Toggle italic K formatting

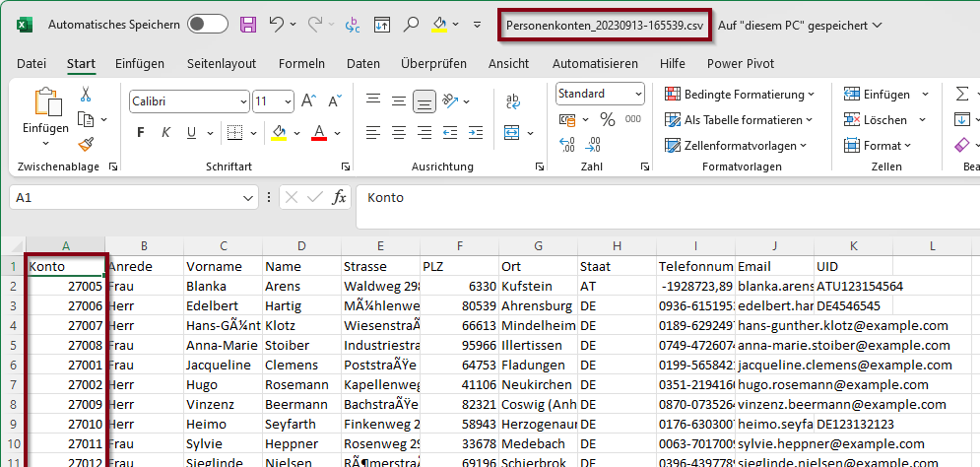coord(165,133)
